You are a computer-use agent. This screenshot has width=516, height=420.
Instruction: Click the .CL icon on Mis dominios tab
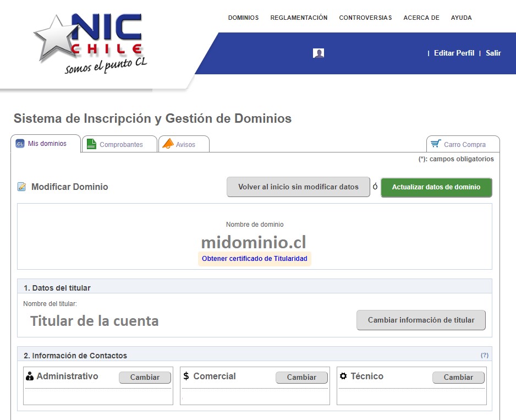(20, 144)
